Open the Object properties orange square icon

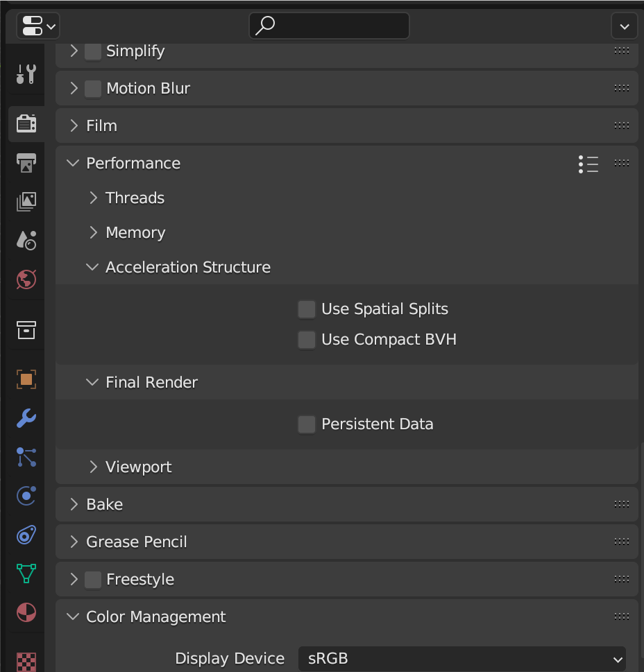(26, 379)
